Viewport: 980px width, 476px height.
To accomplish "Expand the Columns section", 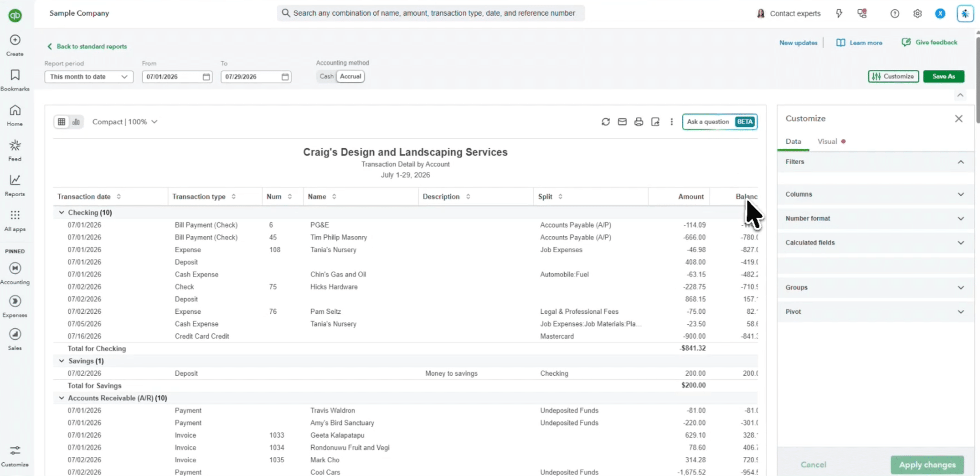I will (875, 194).
